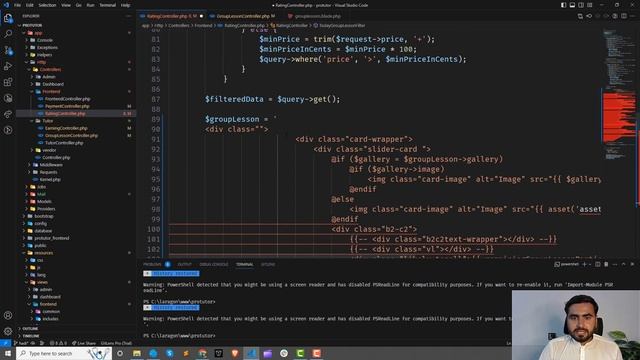Switch to the grouplesson.blade.php editor tab
The width and height of the screenshot is (640, 360).
click(x=317, y=16)
